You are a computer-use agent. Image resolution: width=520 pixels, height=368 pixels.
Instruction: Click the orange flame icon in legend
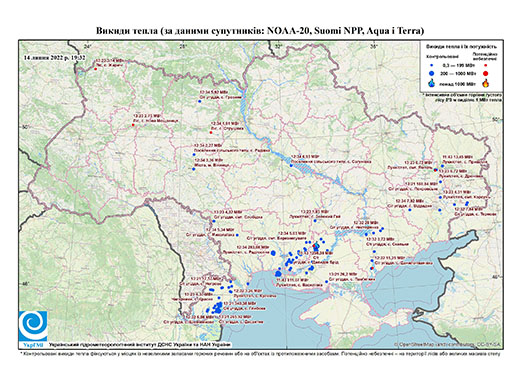[x=486, y=84]
